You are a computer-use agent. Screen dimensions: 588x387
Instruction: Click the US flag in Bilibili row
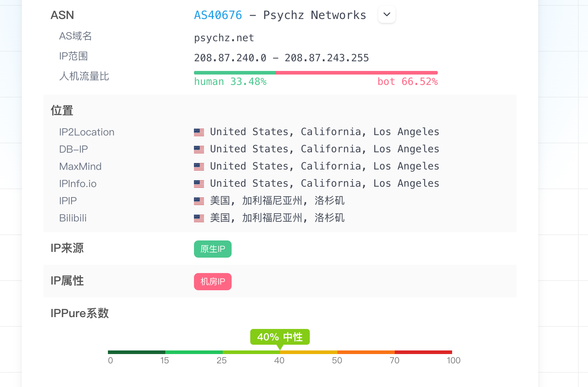[199, 218]
